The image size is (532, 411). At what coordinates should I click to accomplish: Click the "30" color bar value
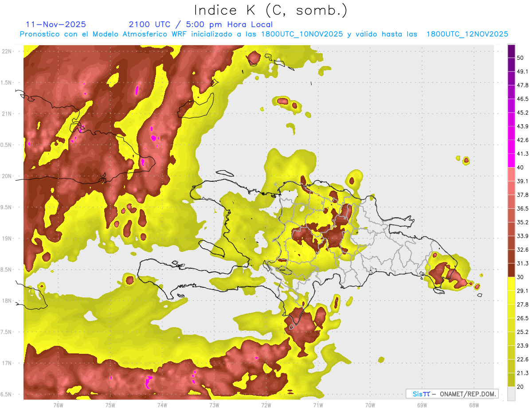click(520, 277)
